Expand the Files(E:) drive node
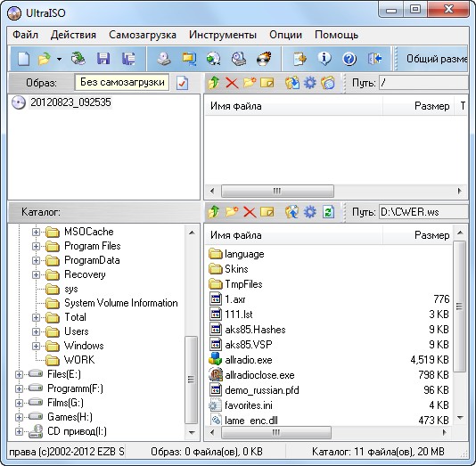 [19, 375]
